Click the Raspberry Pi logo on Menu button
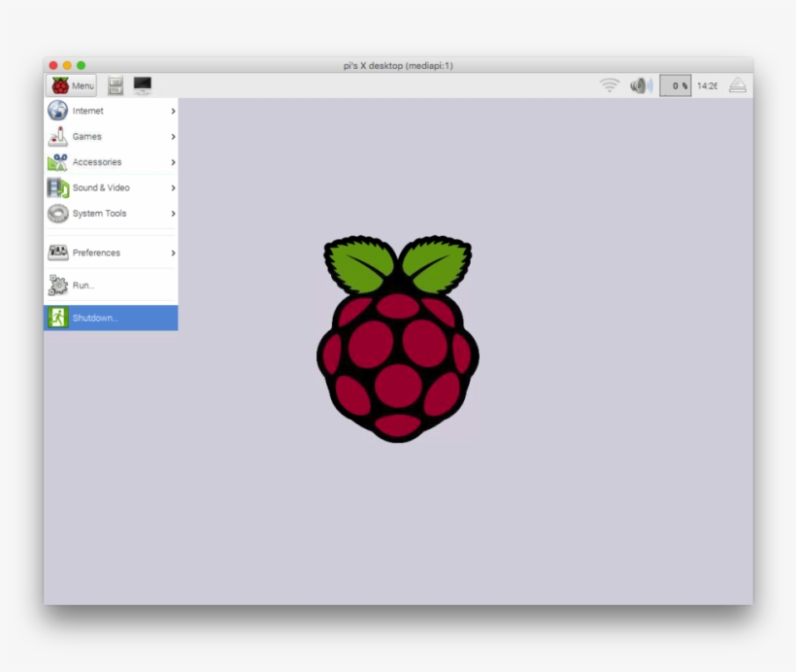 pos(58,84)
